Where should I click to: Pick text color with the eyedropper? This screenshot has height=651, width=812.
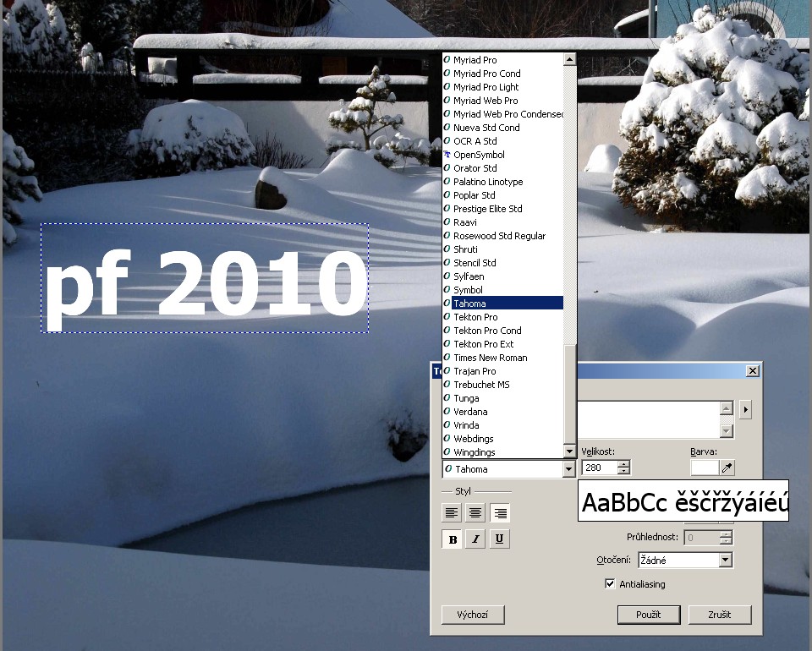tap(727, 468)
